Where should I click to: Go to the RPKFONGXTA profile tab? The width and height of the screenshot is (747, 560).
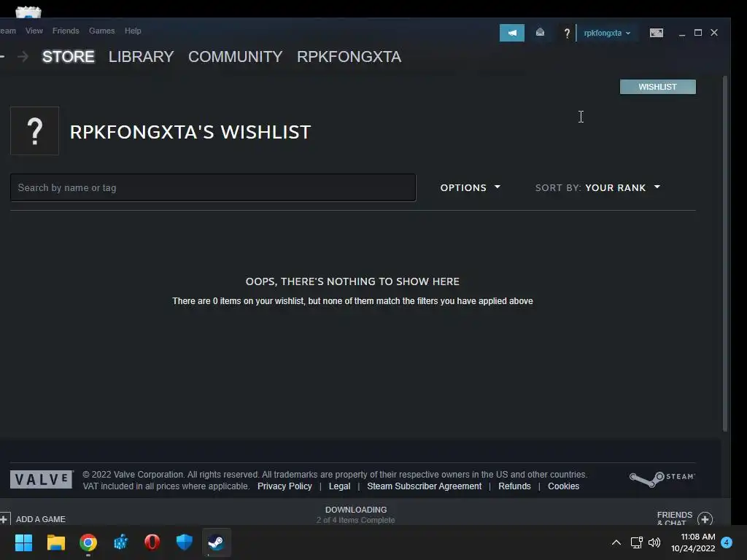349,57
